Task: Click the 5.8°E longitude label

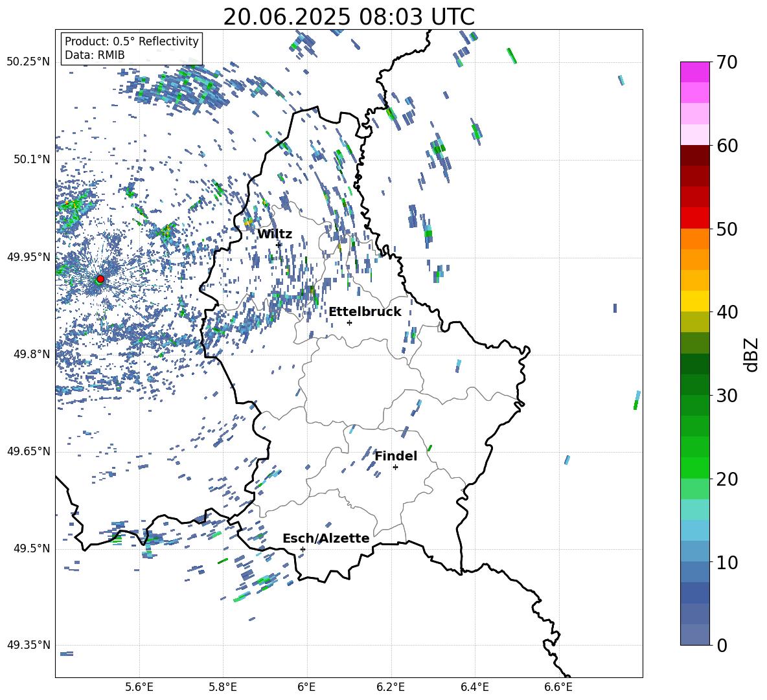Action: coord(223,687)
